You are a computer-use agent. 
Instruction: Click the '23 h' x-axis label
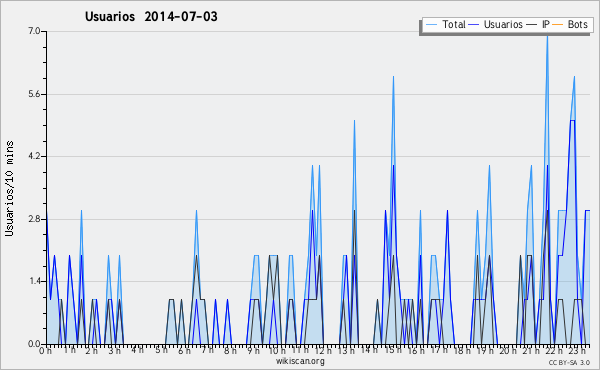tap(577, 351)
